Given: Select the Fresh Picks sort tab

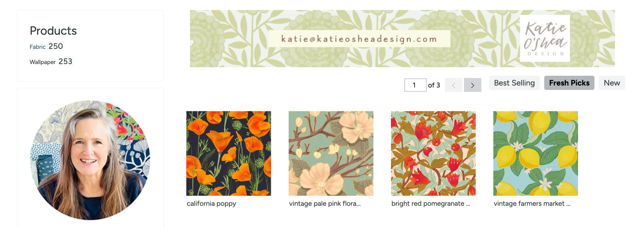Looking at the screenshot, I should coord(569,83).
